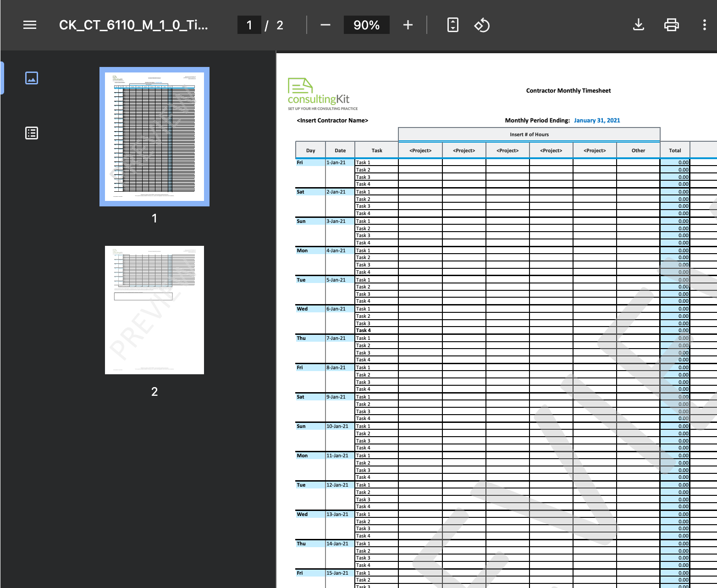Select page 1 thumbnail
The image size is (717, 588).
(154, 137)
